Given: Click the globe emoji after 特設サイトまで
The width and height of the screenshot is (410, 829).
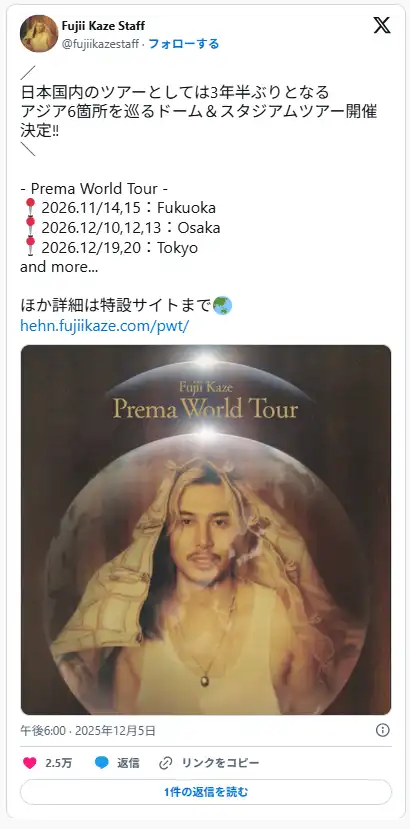Looking at the screenshot, I should 222,306.
